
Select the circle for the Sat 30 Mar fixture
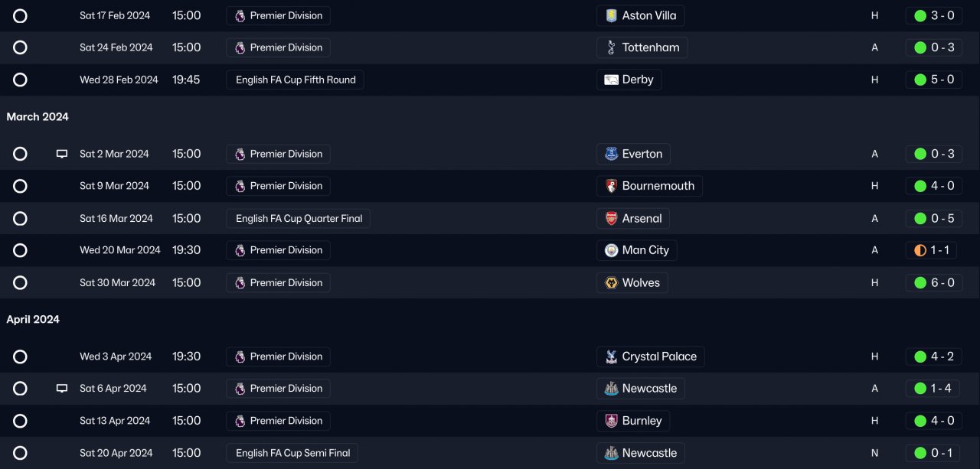click(x=21, y=282)
